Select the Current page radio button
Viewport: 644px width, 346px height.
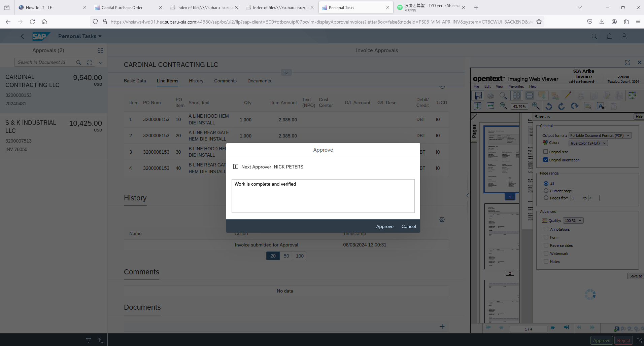(546, 191)
